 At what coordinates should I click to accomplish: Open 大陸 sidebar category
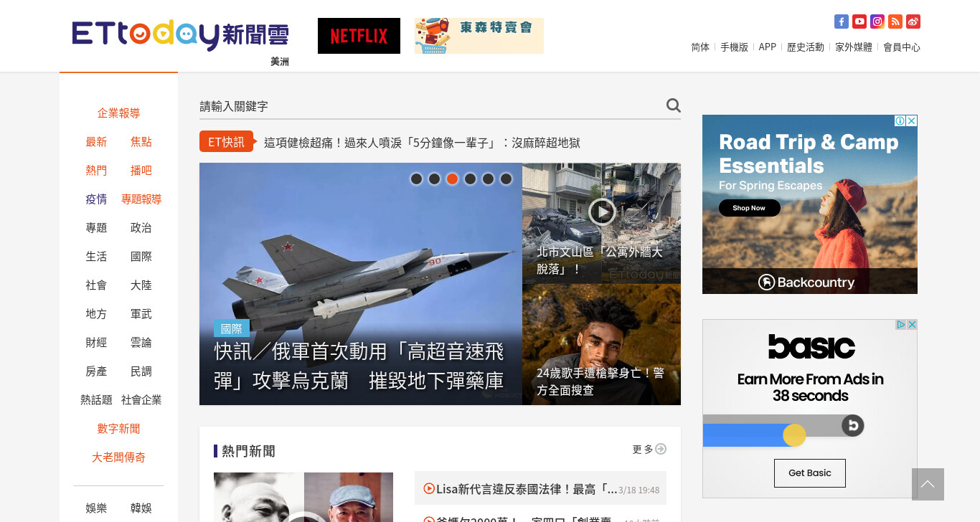[141, 285]
